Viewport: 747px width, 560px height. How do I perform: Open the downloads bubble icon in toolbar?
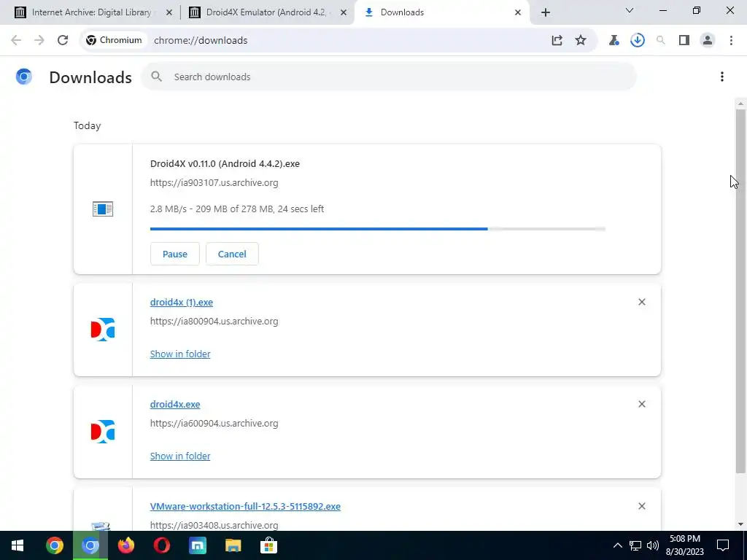(x=638, y=41)
